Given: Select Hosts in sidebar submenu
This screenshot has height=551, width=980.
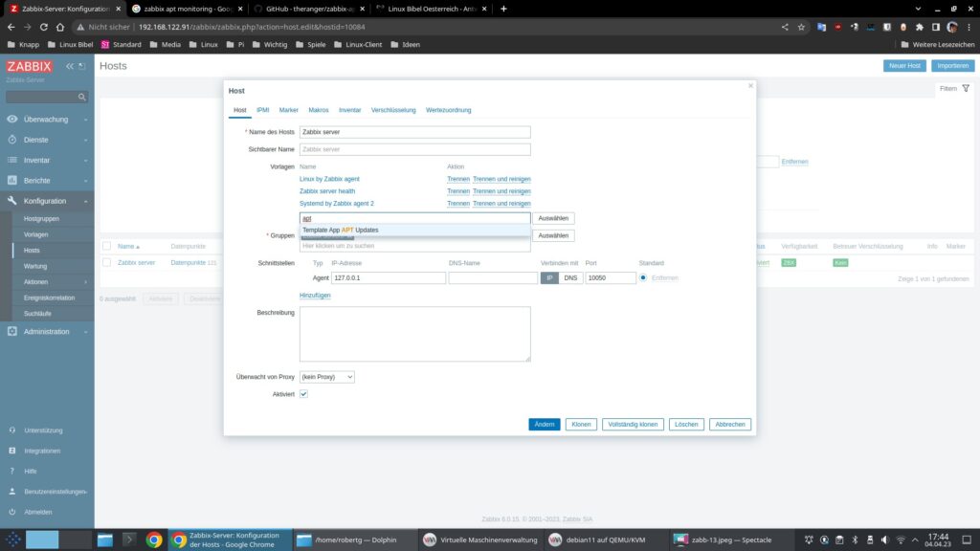Looking at the screenshot, I should click(x=32, y=251).
